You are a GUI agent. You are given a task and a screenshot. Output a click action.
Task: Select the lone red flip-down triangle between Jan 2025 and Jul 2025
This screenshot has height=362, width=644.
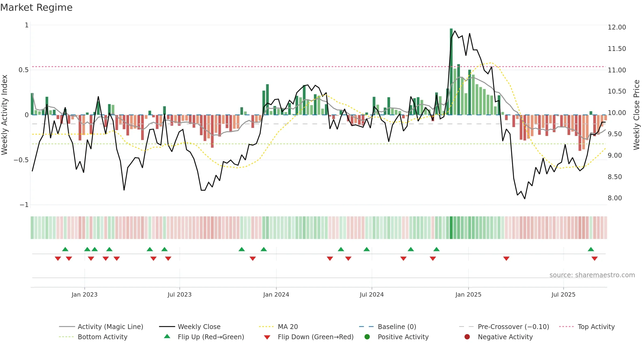coord(506,258)
